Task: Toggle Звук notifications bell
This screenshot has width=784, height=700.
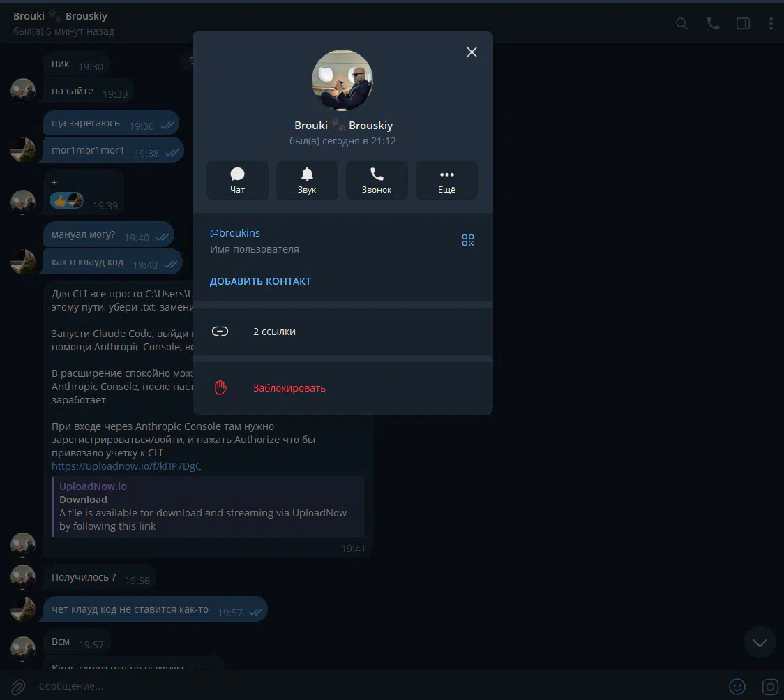Action: click(307, 180)
